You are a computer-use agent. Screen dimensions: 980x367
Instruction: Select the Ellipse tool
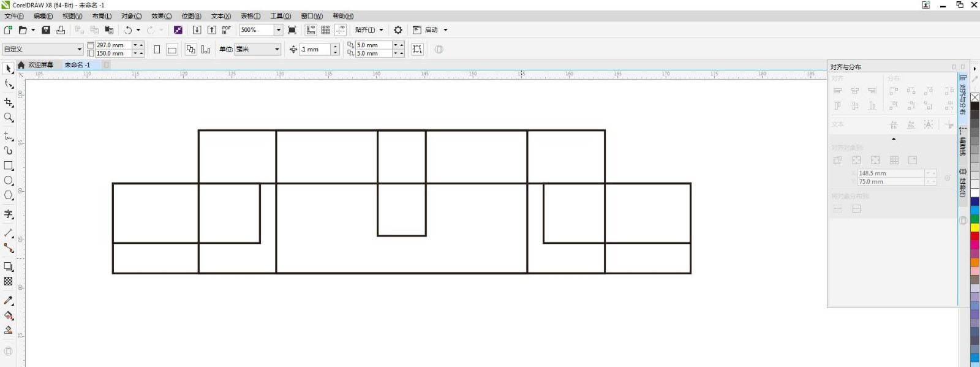(x=9, y=181)
